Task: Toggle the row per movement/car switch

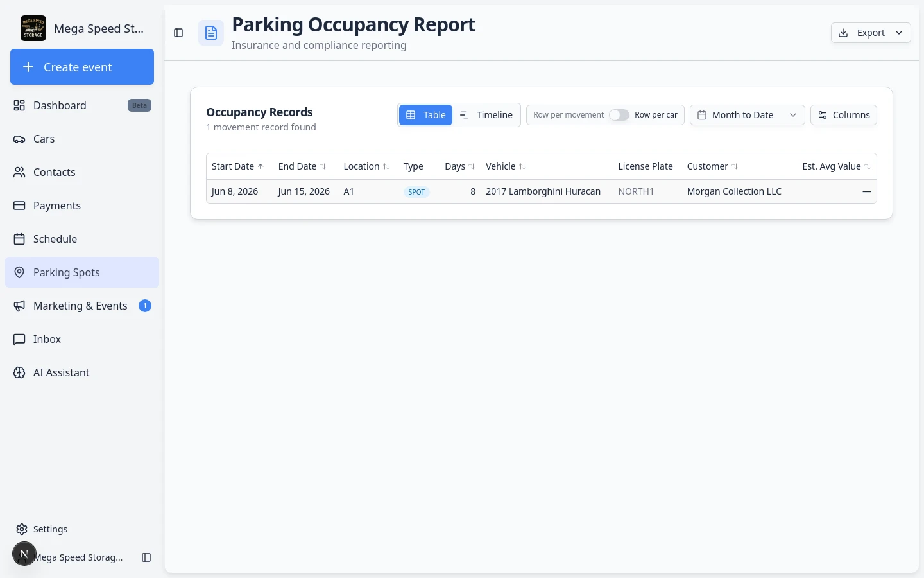Action: 619,115
